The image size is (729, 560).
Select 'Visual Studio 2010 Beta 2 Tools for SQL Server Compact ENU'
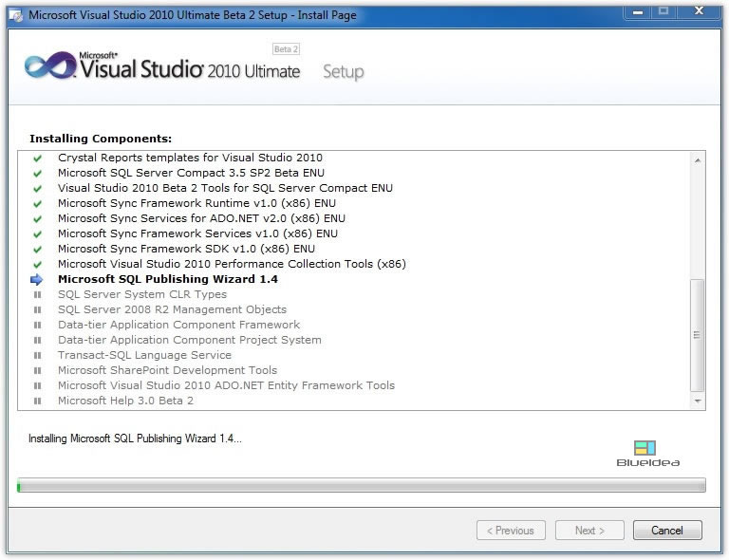tap(225, 188)
